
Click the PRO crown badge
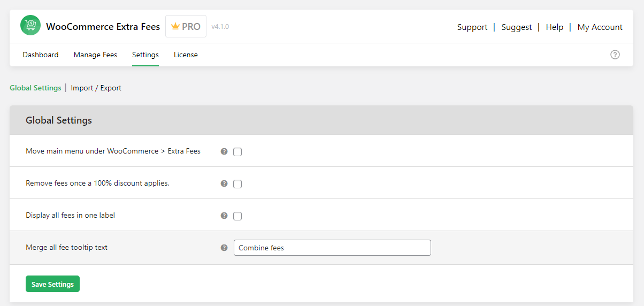click(x=186, y=26)
